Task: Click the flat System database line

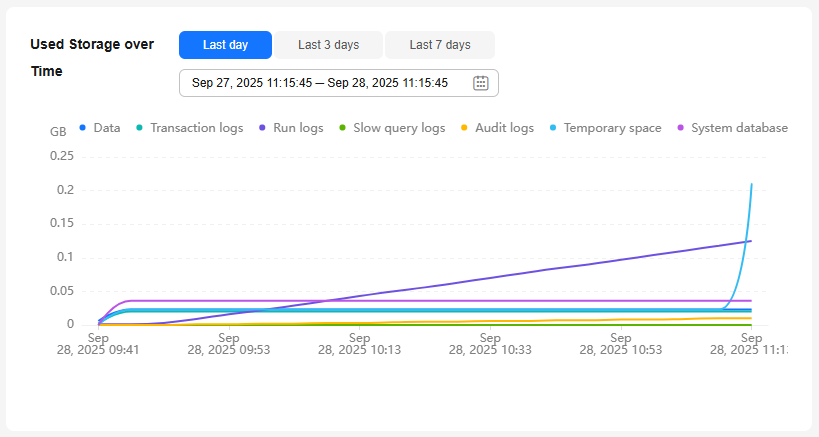Action: (x=400, y=300)
